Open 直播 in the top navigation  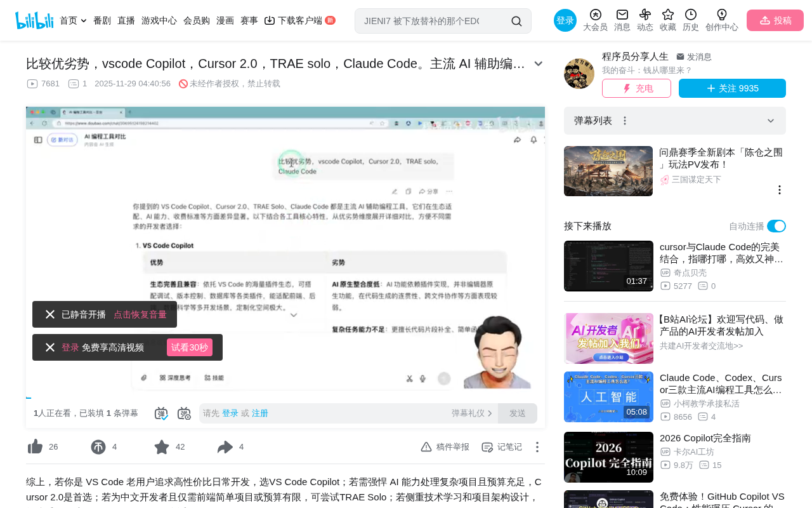click(x=126, y=20)
